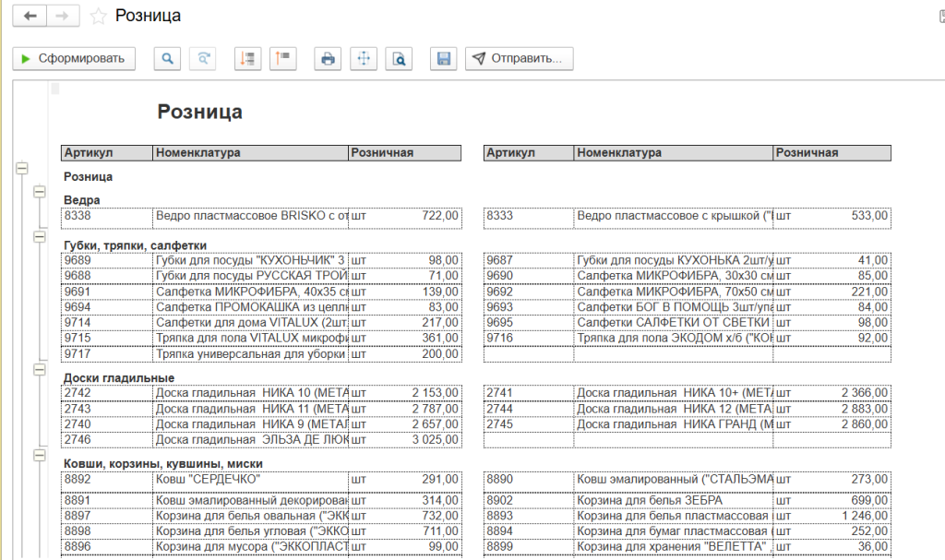The image size is (945, 560).
Task: Collapse the Доски гладильные group
Action: [x=39, y=369]
